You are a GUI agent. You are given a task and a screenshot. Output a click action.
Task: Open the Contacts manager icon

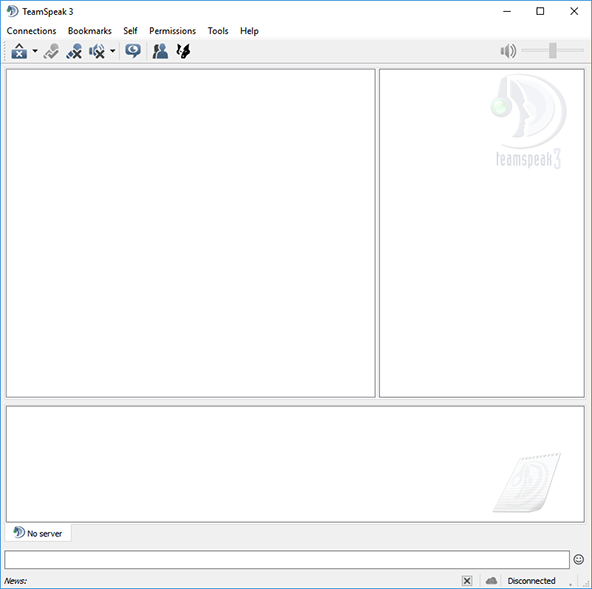(x=160, y=51)
